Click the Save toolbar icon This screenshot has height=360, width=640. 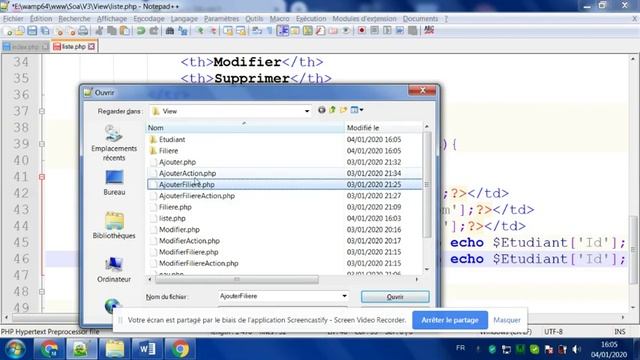[x=32, y=31]
